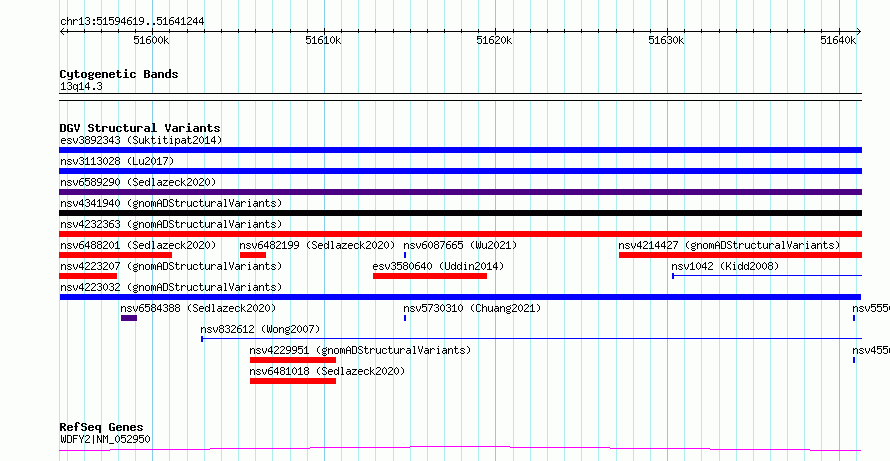
Task: Click the purple nsv6589290 variant bar
Action: point(460,192)
